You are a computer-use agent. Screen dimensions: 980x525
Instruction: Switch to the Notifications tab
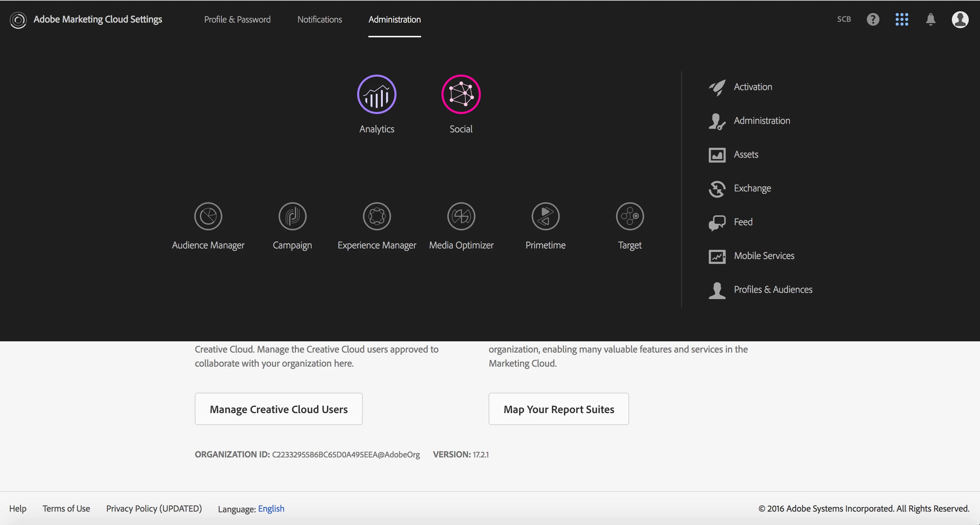pyautogui.click(x=320, y=19)
